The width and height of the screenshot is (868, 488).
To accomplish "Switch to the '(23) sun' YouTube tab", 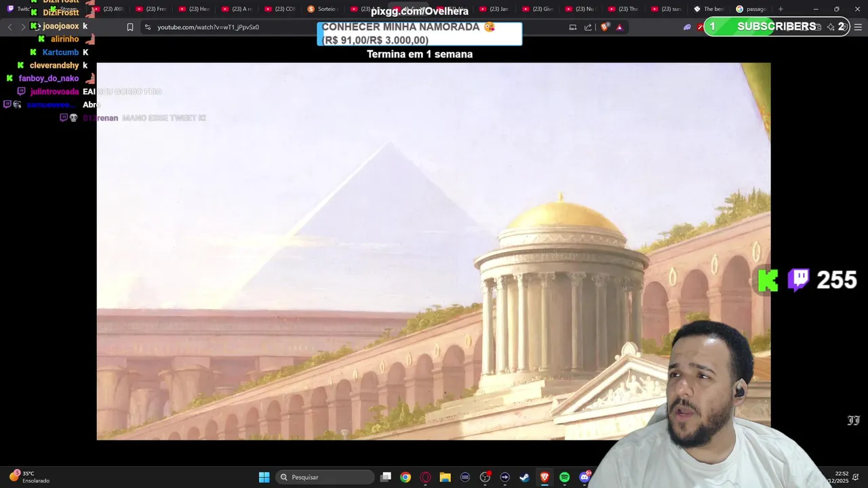I will pos(667,9).
